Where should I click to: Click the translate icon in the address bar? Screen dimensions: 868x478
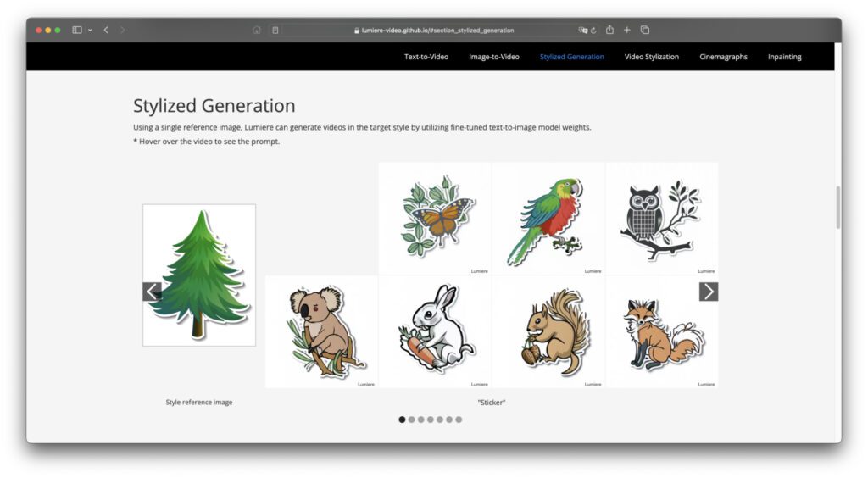click(582, 30)
